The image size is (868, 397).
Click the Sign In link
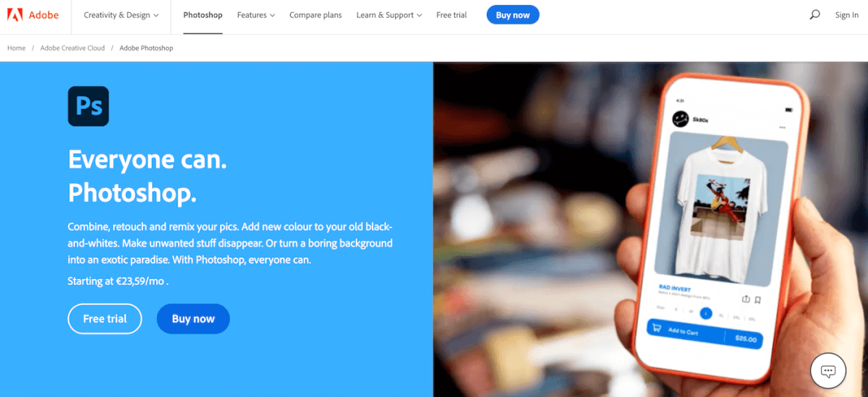pos(846,15)
